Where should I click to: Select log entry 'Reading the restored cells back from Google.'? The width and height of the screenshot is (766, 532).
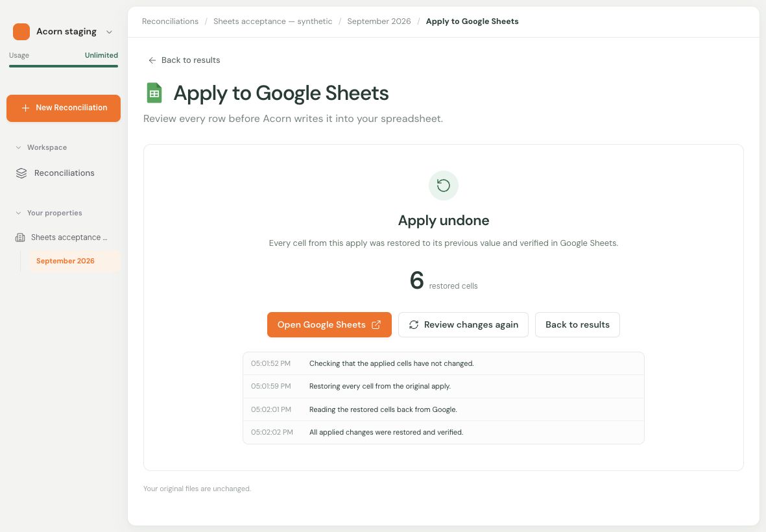(444, 409)
